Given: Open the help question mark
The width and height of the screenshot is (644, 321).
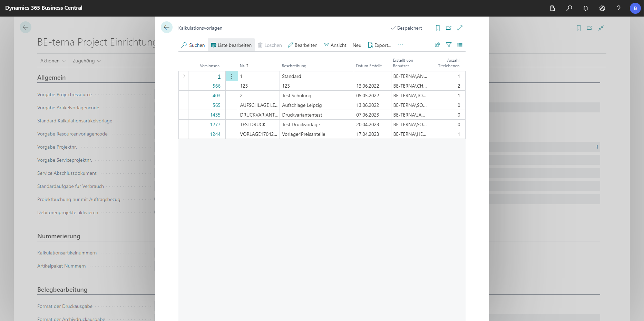Looking at the screenshot, I should (x=618, y=8).
